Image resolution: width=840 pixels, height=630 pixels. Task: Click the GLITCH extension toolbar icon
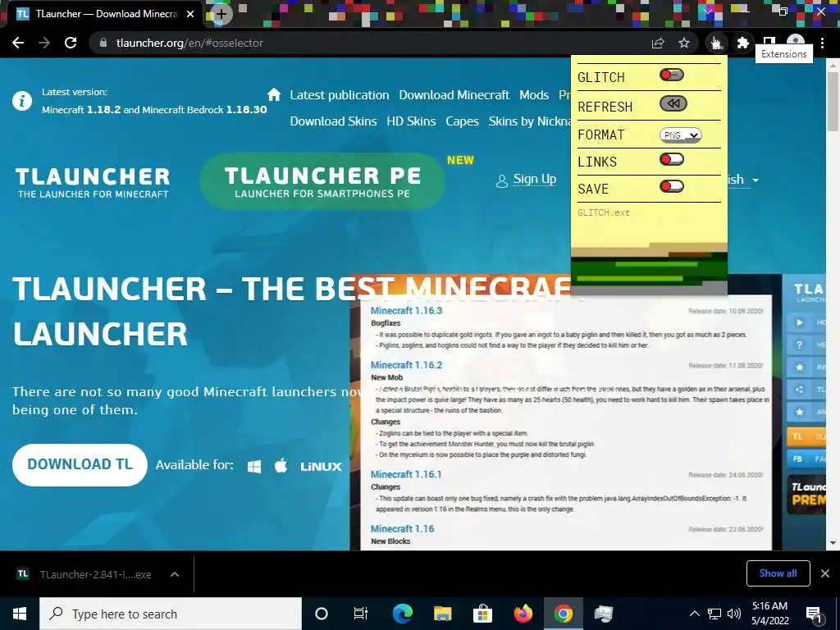[x=716, y=43]
